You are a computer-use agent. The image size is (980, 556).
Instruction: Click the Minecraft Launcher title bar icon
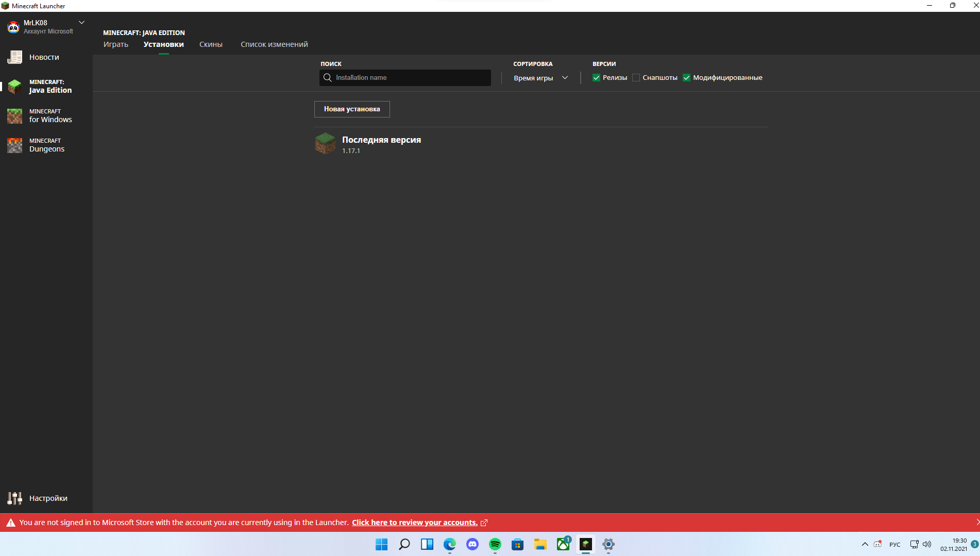[x=5, y=6]
